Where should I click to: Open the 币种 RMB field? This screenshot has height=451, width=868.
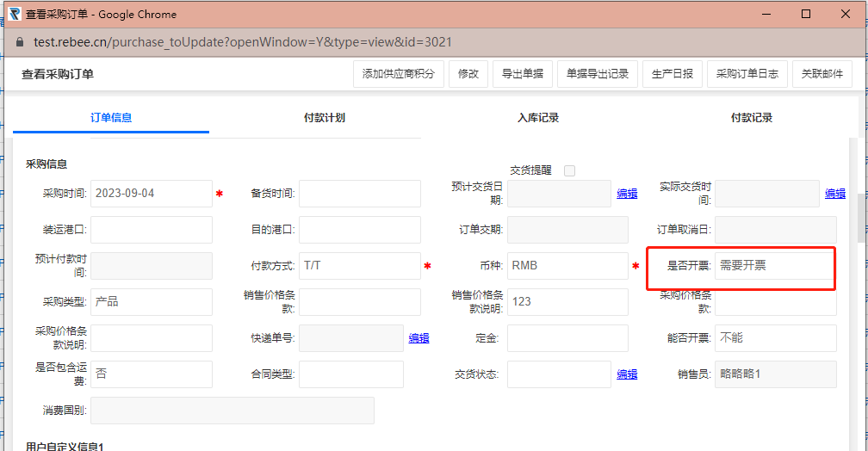(568, 266)
